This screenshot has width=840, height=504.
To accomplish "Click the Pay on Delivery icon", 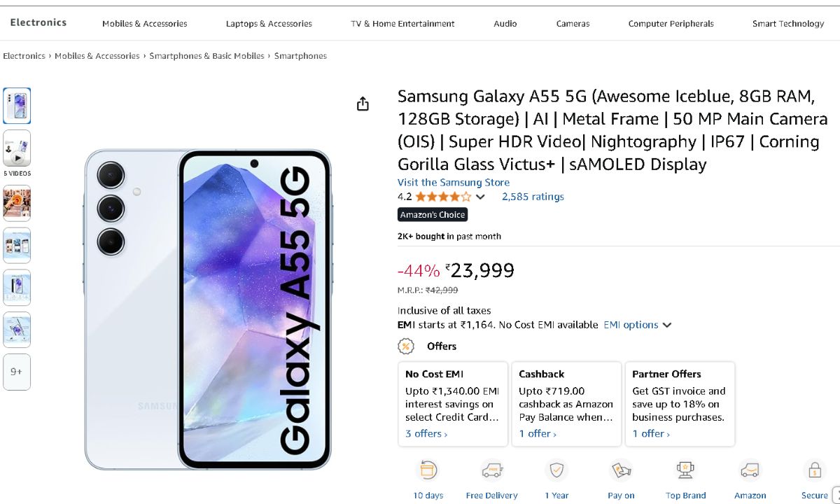I will point(621,470).
